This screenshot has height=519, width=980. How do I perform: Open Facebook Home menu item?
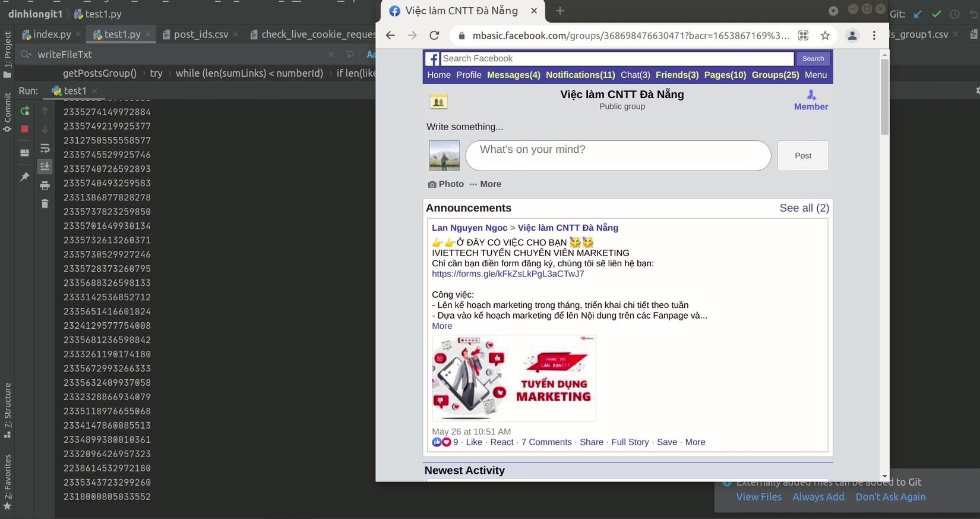439,75
